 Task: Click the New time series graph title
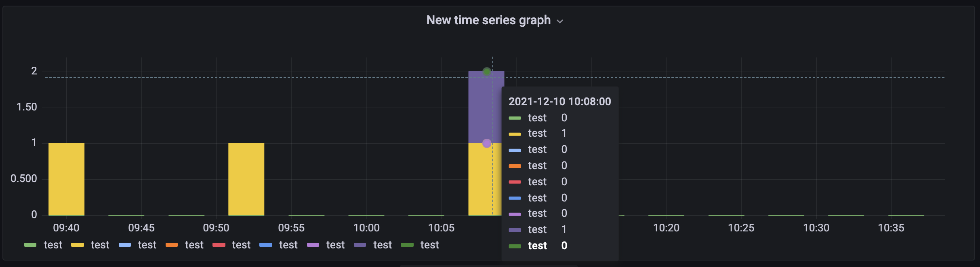point(488,20)
